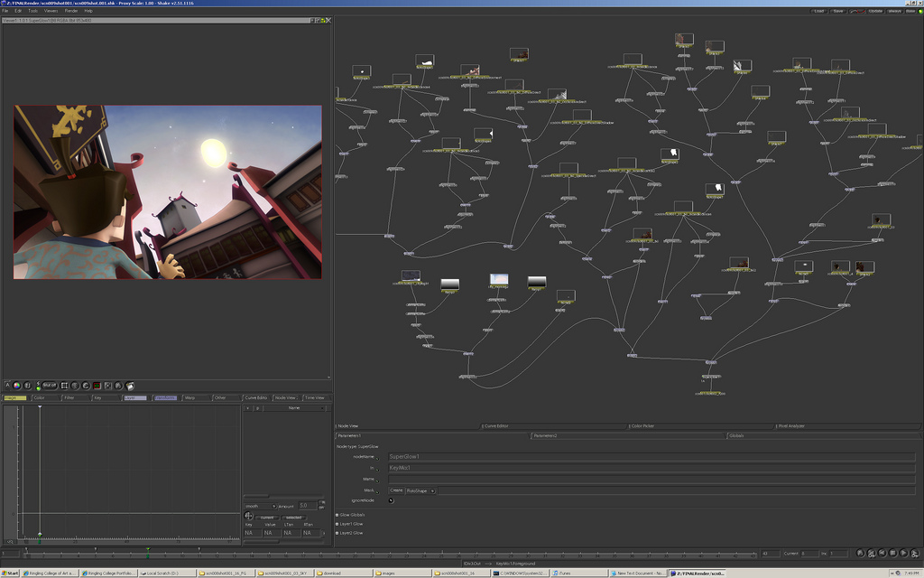Image resolution: width=924 pixels, height=578 pixels.
Task: Select the Filter tool tab
Action: 69,397
